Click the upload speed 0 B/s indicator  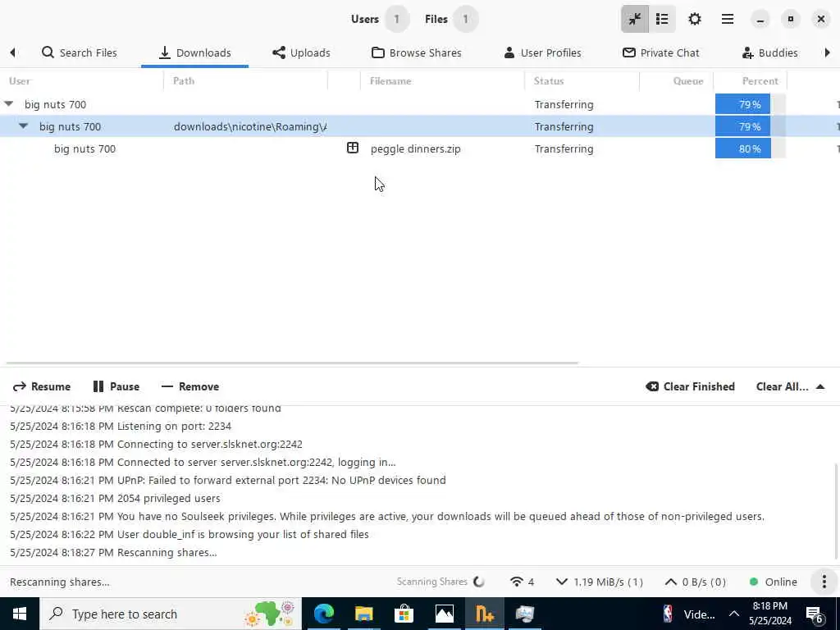tap(696, 582)
